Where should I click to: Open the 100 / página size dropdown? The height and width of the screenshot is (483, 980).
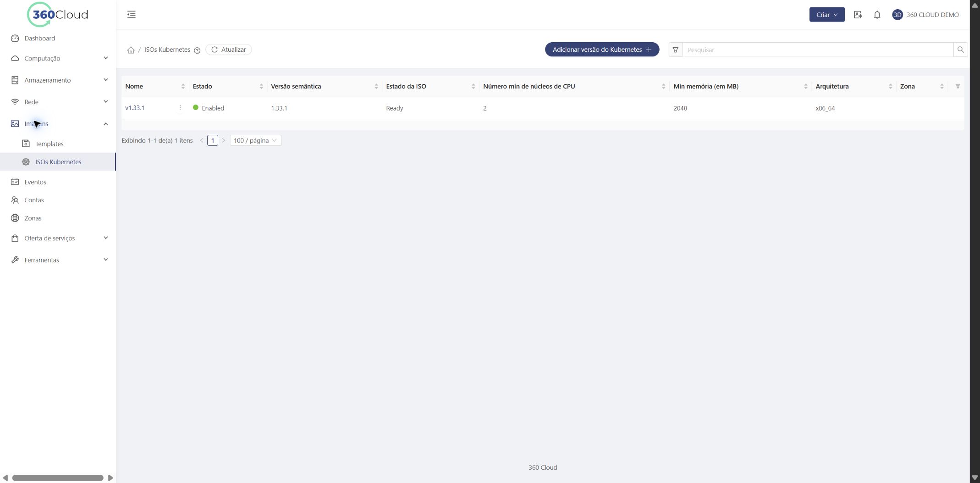point(255,140)
